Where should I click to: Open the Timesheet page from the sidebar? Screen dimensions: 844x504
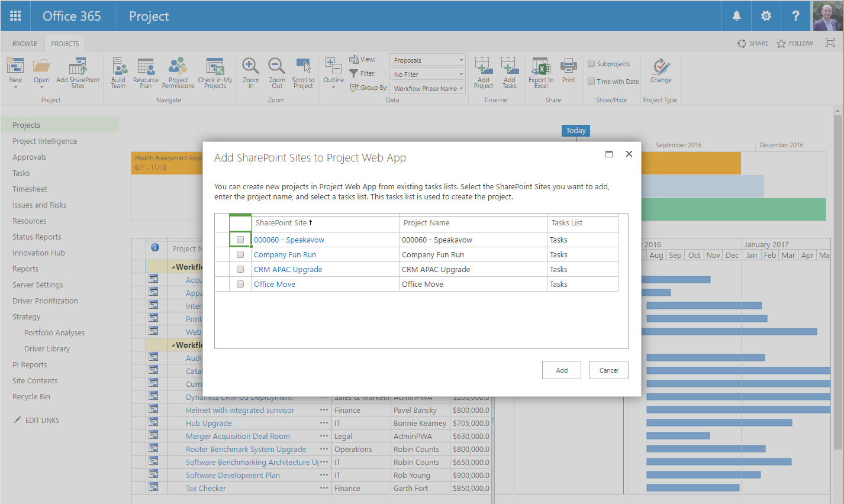[30, 189]
